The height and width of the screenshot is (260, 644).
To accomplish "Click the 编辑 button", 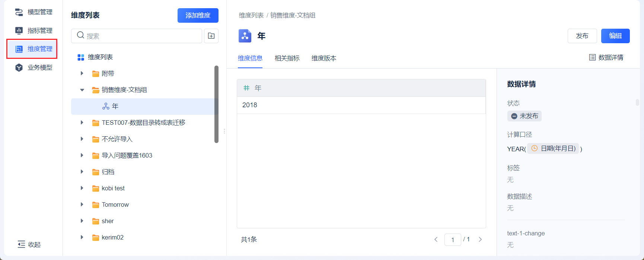I will 615,36.
